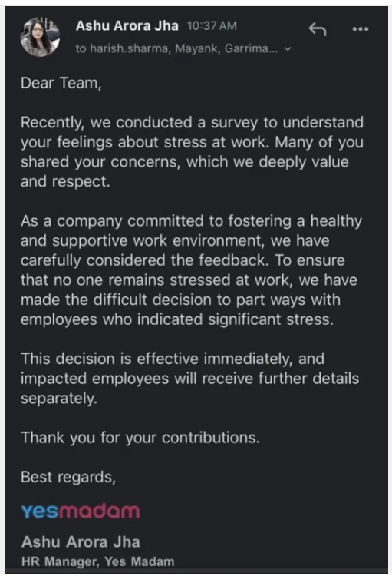The image size is (392, 576).
Task: Open Ashu Arora Jha's profile photo
Action: pyautogui.click(x=40, y=37)
